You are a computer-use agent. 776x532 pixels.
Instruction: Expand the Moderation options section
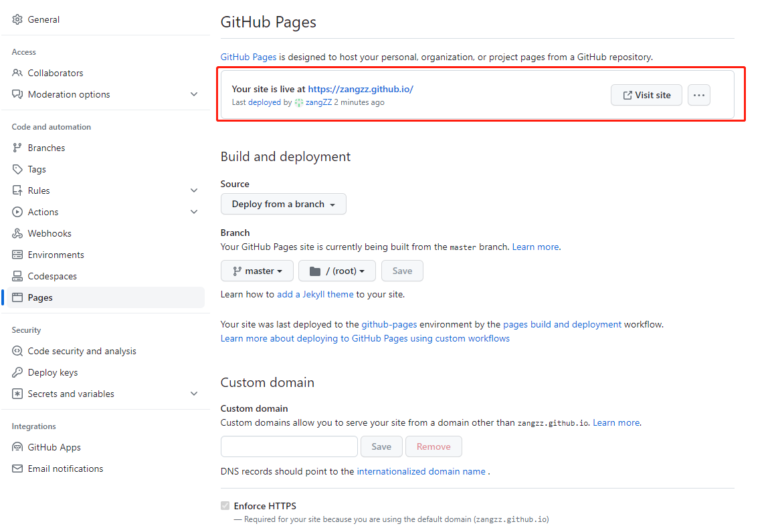click(194, 94)
